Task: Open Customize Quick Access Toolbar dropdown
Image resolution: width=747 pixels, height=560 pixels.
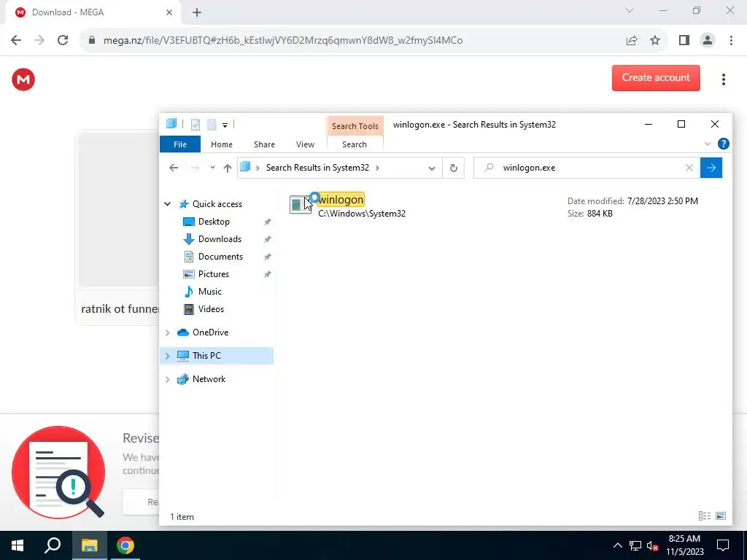Action: click(225, 125)
